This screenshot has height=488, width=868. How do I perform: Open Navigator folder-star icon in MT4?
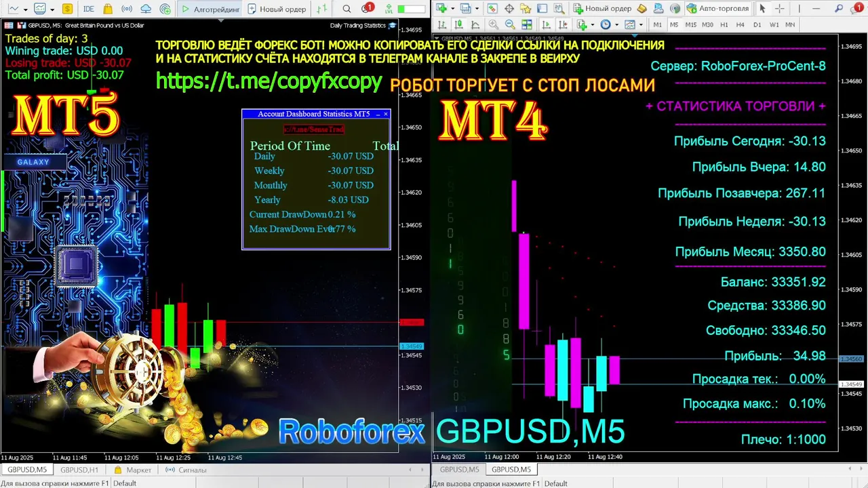[526, 9]
